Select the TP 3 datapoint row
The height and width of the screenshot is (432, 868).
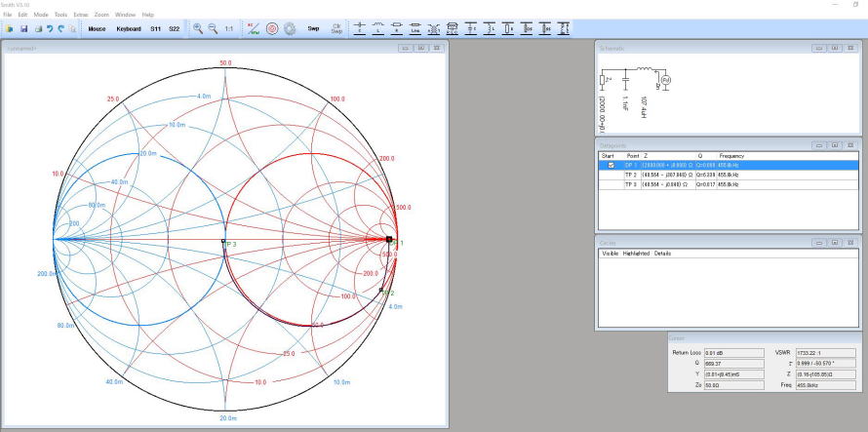(x=729, y=184)
